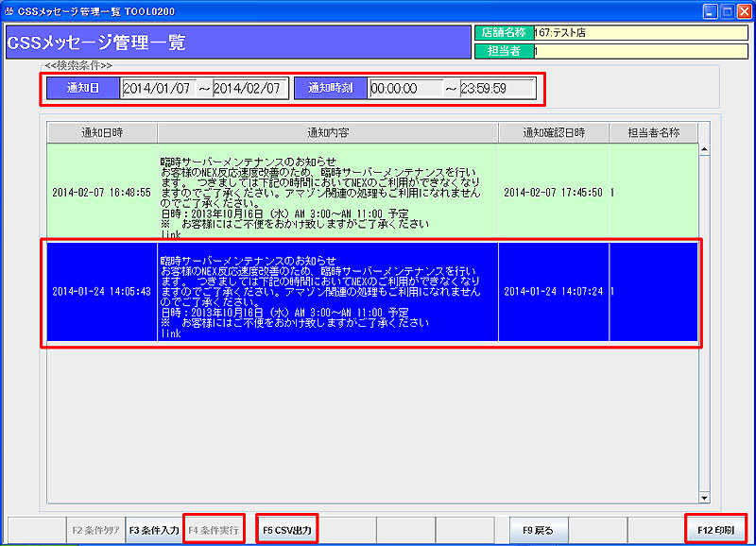Click the F3 条件入力 button

point(154,530)
